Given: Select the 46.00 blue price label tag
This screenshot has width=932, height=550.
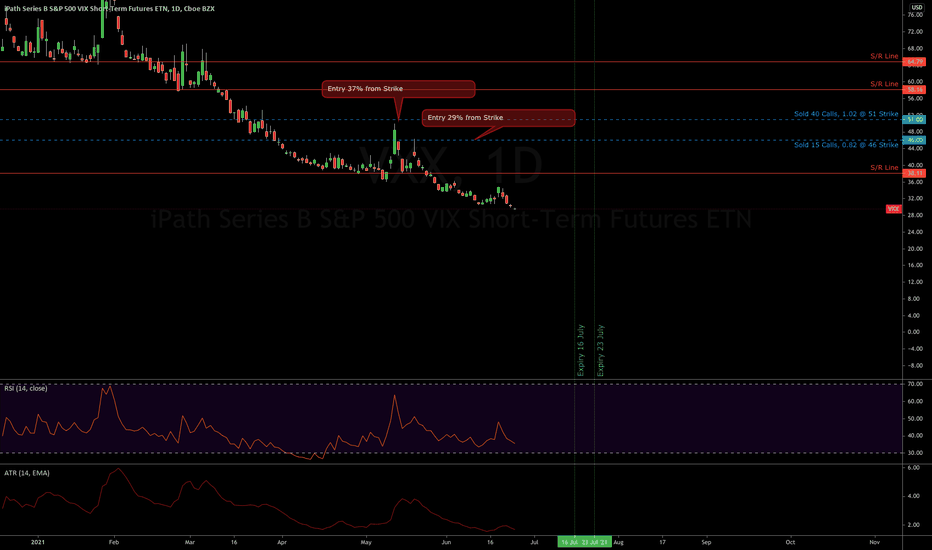Looking at the screenshot, I should coord(914,140).
